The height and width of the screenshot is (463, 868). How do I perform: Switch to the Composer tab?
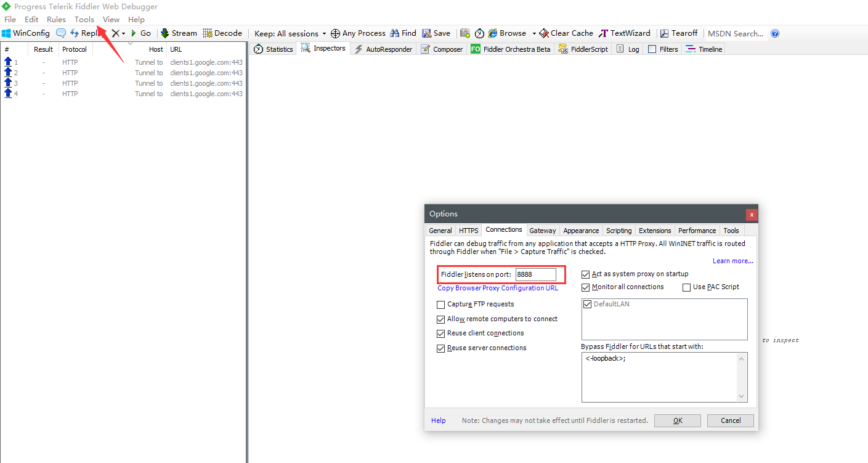click(441, 49)
